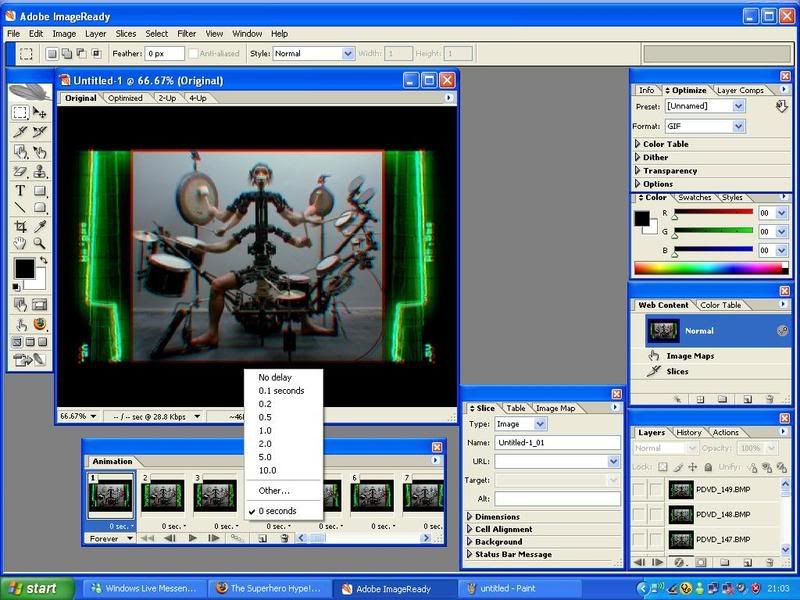The height and width of the screenshot is (600, 800).
Task: Swap foreground and background colors
Action: pyautogui.click(x=43, y=260)
